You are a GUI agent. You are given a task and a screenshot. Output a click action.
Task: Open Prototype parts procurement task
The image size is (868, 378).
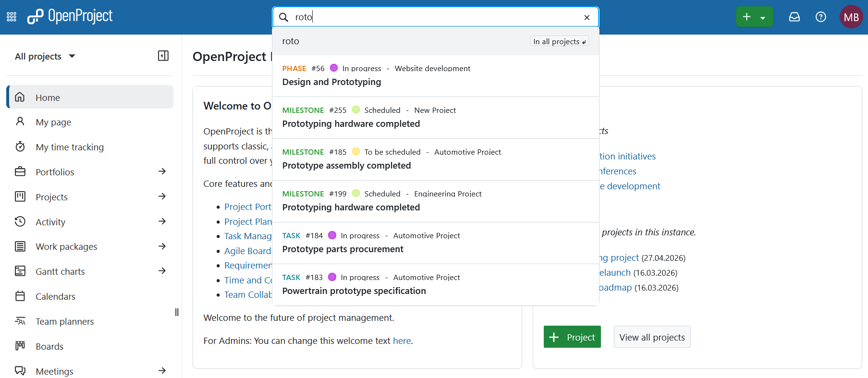pyautogui.click(x=436, y=243)
